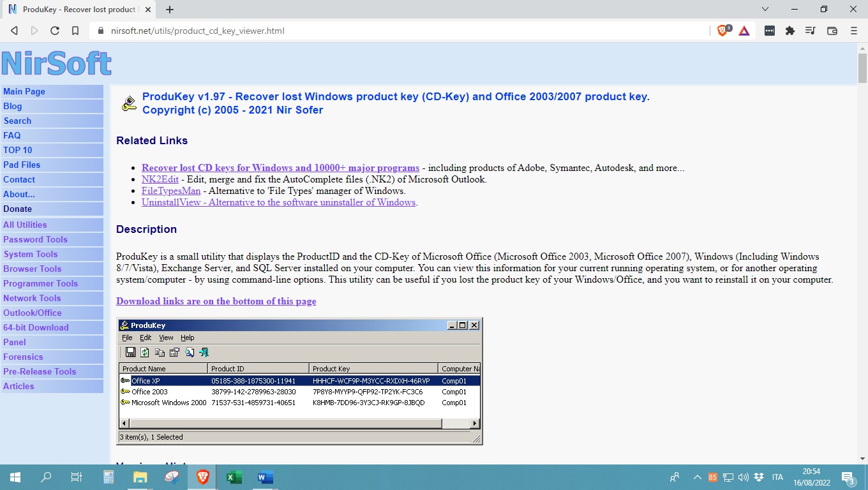Click Donate in the sidebar
This screenshot has width=868, height=490.
(52, 209)
